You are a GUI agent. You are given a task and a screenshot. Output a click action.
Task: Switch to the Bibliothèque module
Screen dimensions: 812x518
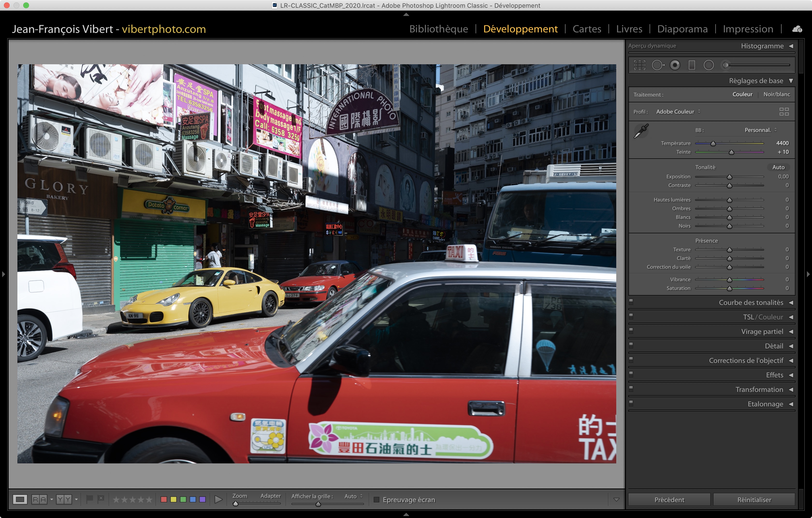pos(438,29)
